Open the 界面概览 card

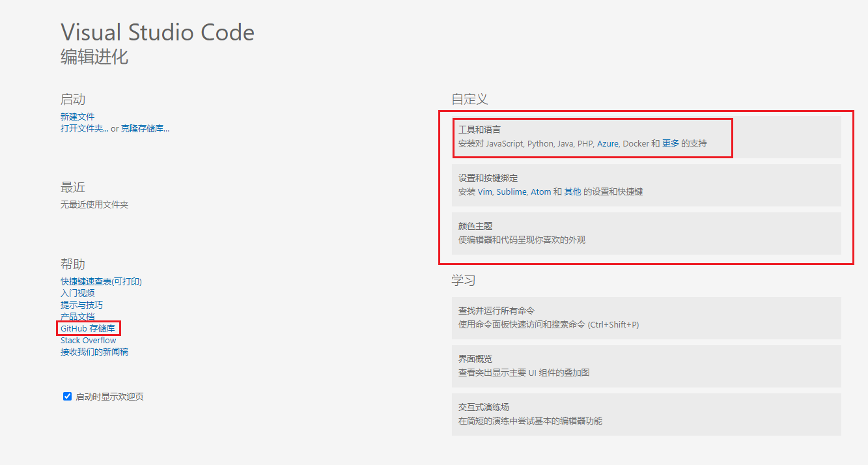(647, 366)
